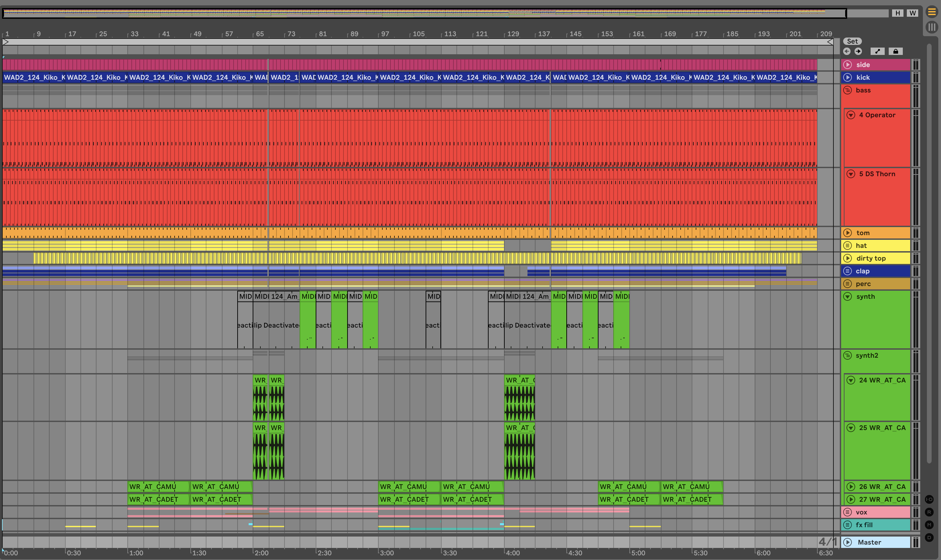Switch to Session view with the vertical bars icon
The image size is (941, 560).
932,27
